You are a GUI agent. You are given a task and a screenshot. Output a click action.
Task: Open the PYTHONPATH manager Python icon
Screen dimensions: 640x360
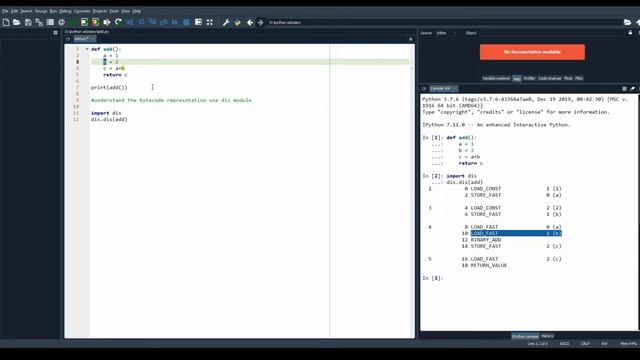[x=237, y=22]
